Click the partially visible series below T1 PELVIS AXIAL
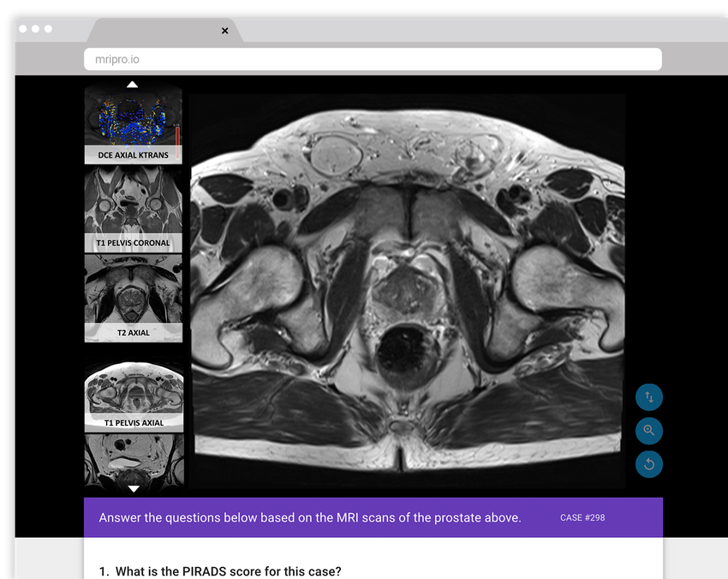728x579 pixels. 133,463
